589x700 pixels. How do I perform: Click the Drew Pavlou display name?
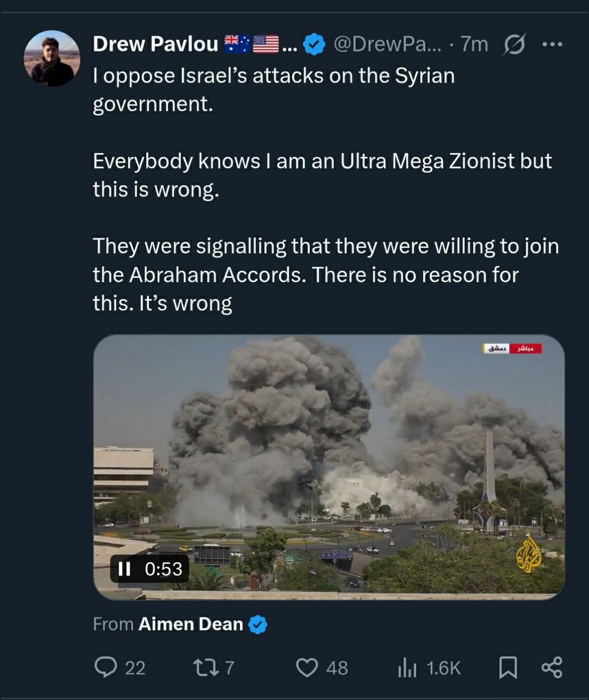(x=155, y=44)
